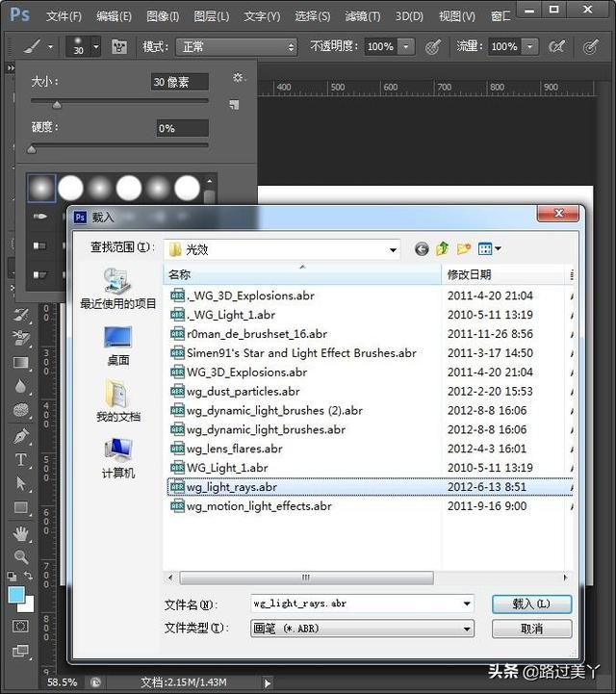Open the 编辑(E) Edit menu
Viewport: 616px width, 694px height.
(x=115, y=16)
